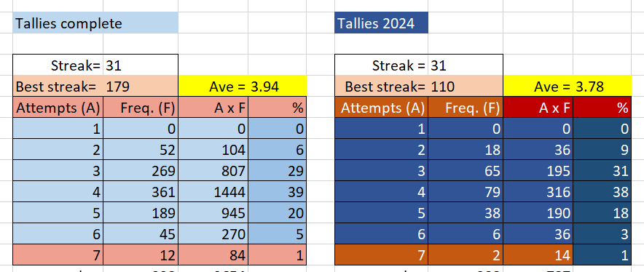The height and width of the screenshot is (272, 644).
Task: Select the Best streak value 110 cell
Action: (x=466, y=87)
